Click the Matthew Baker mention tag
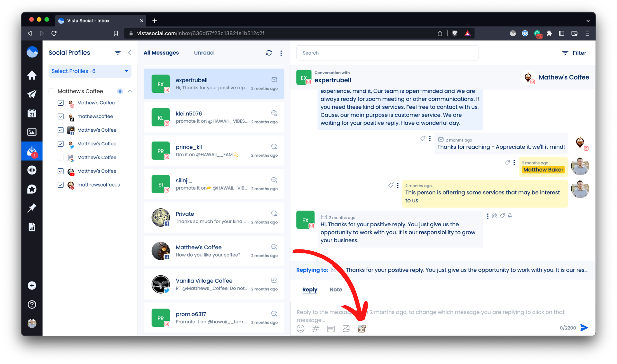This screenshot has height=364, width=617. [543, 170]
